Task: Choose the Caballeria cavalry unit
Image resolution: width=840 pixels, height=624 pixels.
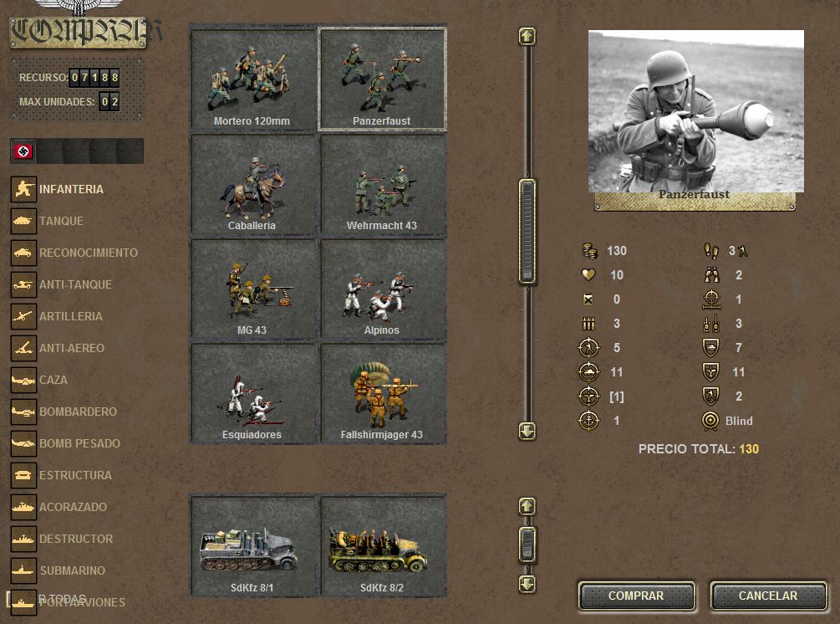Action: pos(252,184)
